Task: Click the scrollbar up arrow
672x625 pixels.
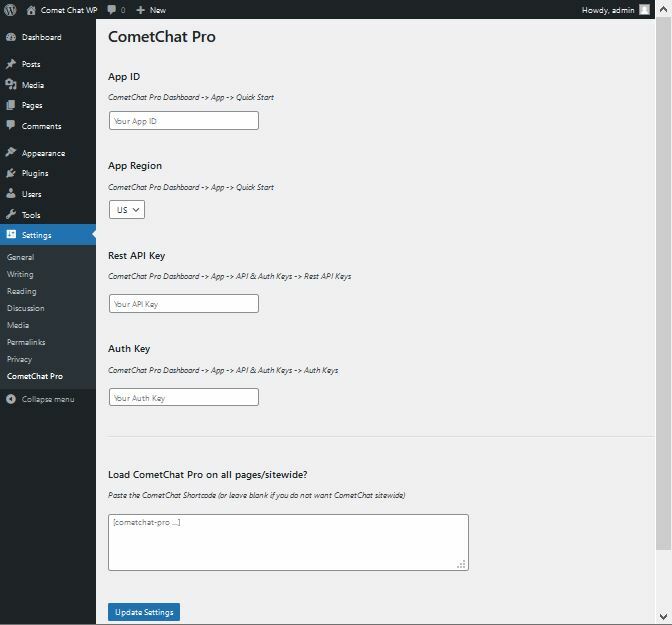Action: (663, 9)
